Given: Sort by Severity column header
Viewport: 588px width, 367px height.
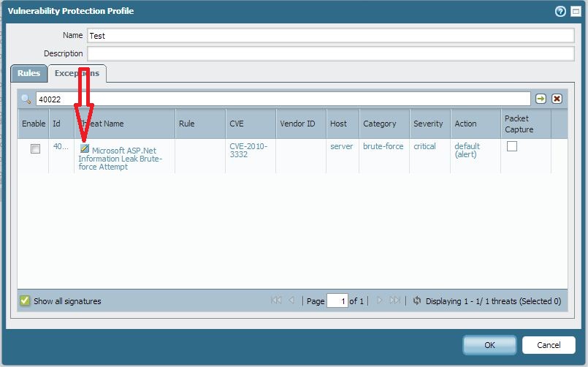Looking at the screenshot, I should pos(430,124).
